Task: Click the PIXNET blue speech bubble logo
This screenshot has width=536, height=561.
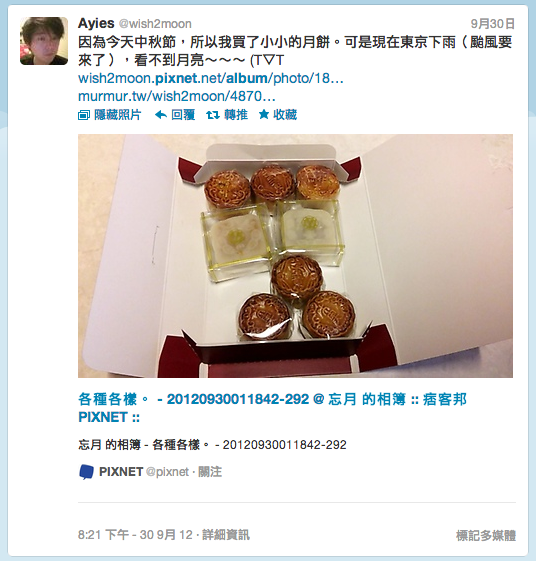Action: pos(86,472)
